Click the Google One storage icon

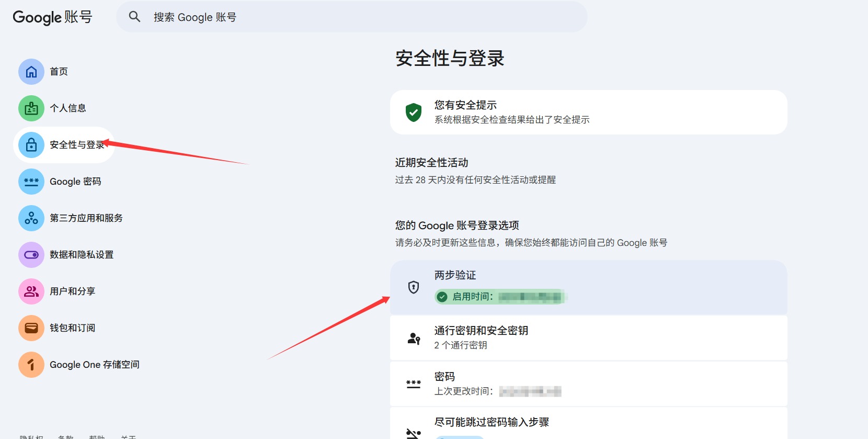pos(31,365)
